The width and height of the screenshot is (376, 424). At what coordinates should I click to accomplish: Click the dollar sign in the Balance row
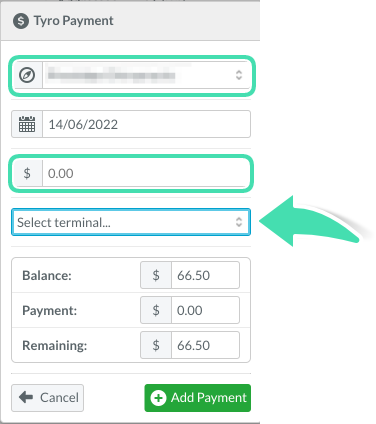coord(156,275)
